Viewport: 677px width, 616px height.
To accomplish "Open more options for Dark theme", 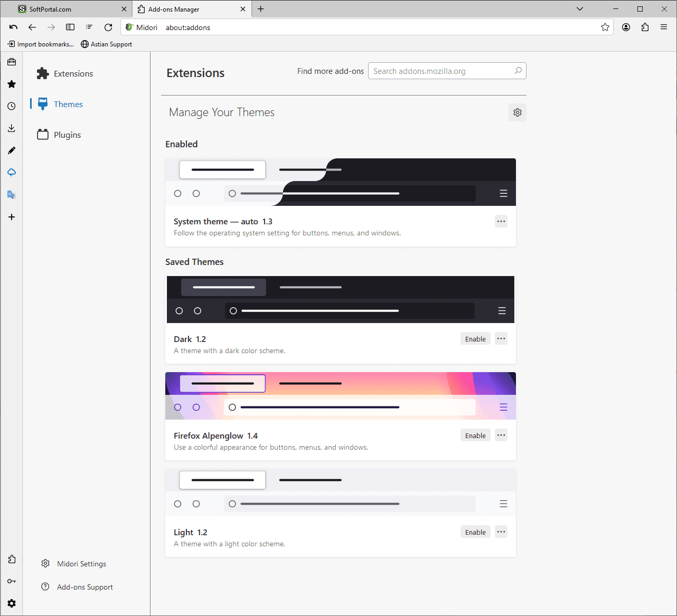I will click(501, 338).
